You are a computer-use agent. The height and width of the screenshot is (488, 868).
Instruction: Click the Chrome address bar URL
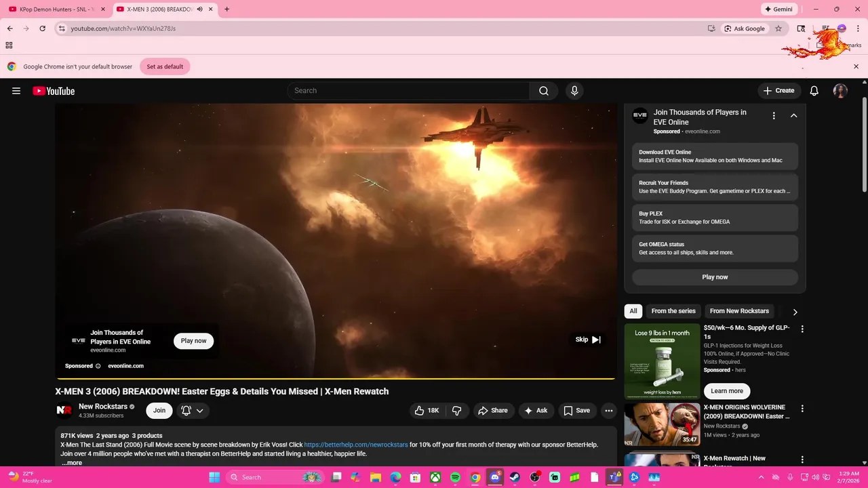tap(123, 28)
